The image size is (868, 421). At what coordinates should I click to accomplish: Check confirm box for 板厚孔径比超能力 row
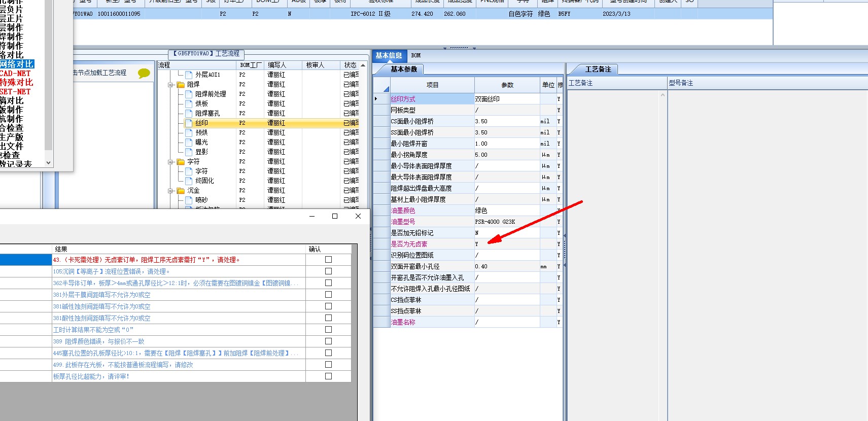click(x=328, y=376)
